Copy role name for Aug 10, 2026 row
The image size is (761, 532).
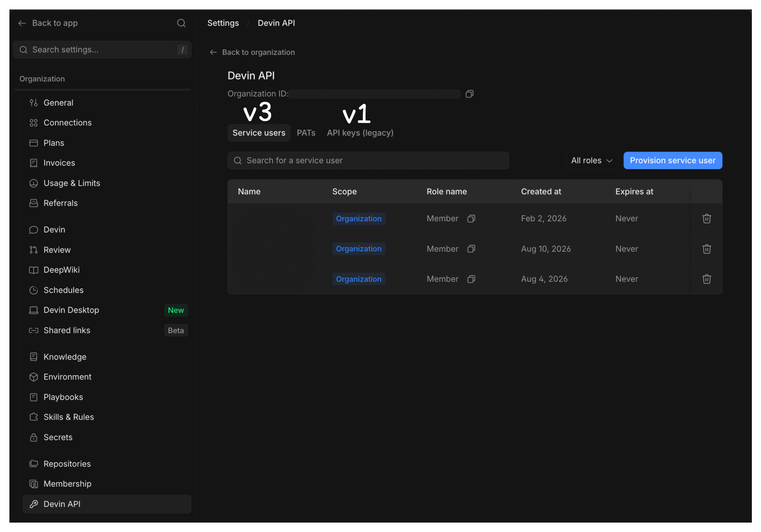471,249
